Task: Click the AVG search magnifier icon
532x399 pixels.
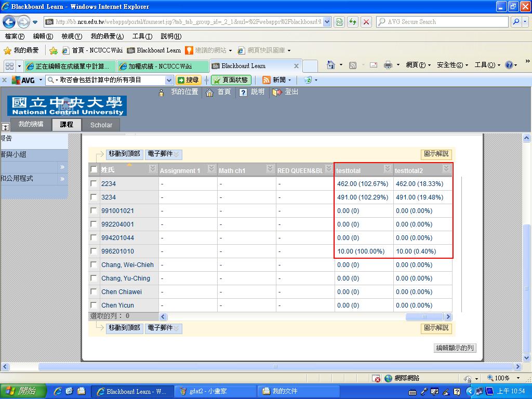Action: pyautogui.click(x=516, y=22)
